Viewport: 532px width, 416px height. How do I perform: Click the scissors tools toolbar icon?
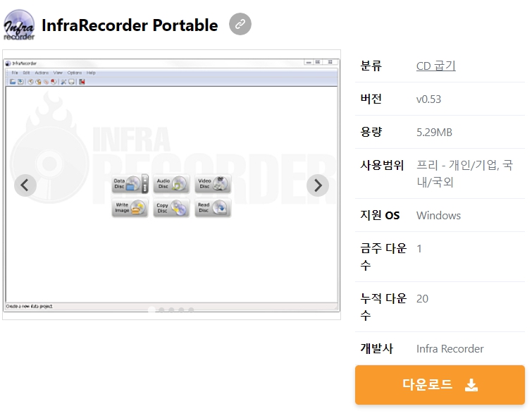pos(63,82)
